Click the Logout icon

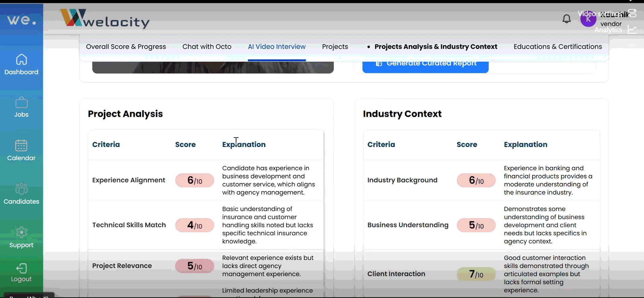(21, 268)
